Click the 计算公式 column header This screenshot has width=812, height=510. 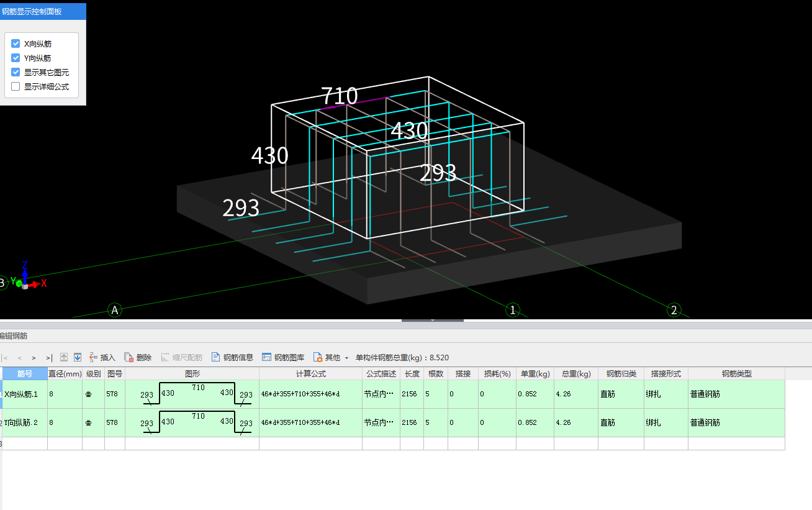point(310,373)
